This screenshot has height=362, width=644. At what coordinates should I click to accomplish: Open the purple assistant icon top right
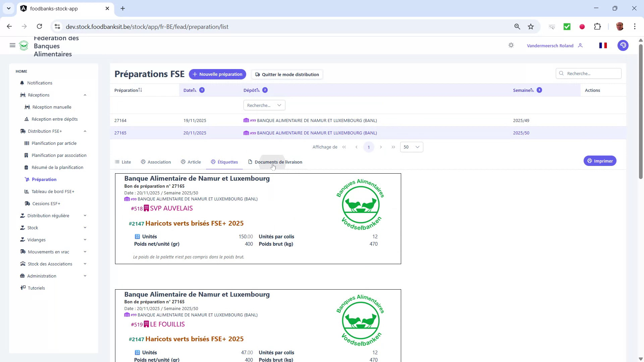tap(623, 45)
